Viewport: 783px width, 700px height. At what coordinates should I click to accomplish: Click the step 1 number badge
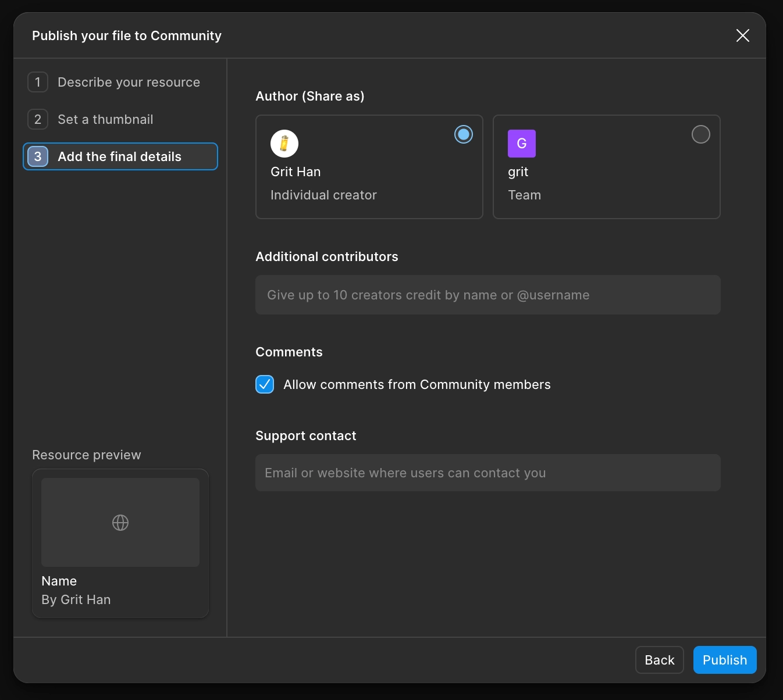[x=38, y=82]
